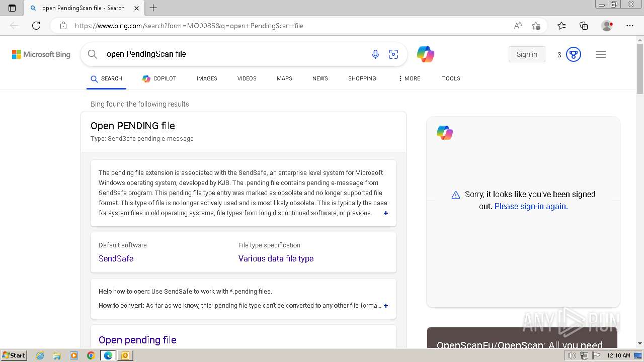Image resolution: width=644 pixels, height=362 pixels.
Task: Open the yellow app taskbar icon
Action: click(x=125, y=355)
